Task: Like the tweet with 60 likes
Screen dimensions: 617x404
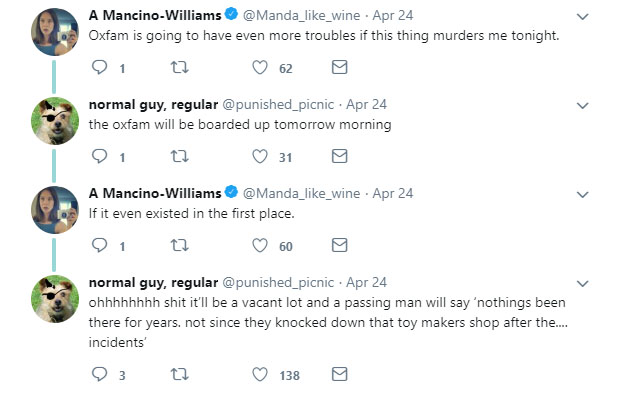Action: (x=261, y=245)
